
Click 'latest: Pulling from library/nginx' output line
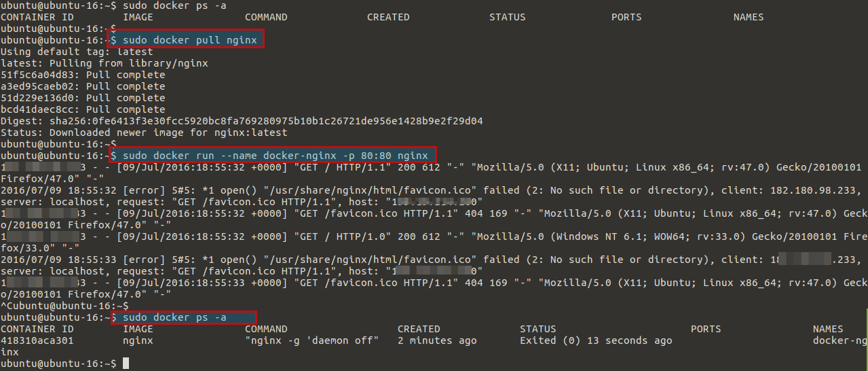(x=104, y=63)
